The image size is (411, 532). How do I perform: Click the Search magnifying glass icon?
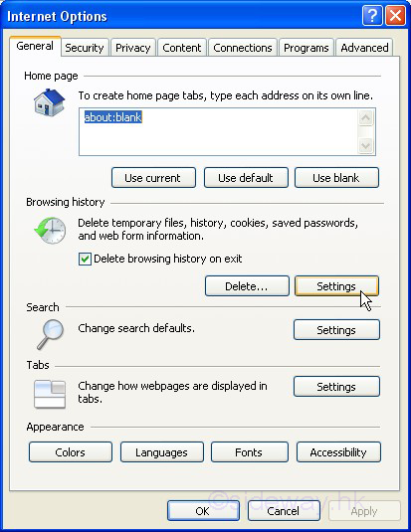click(x=51, y=334)
